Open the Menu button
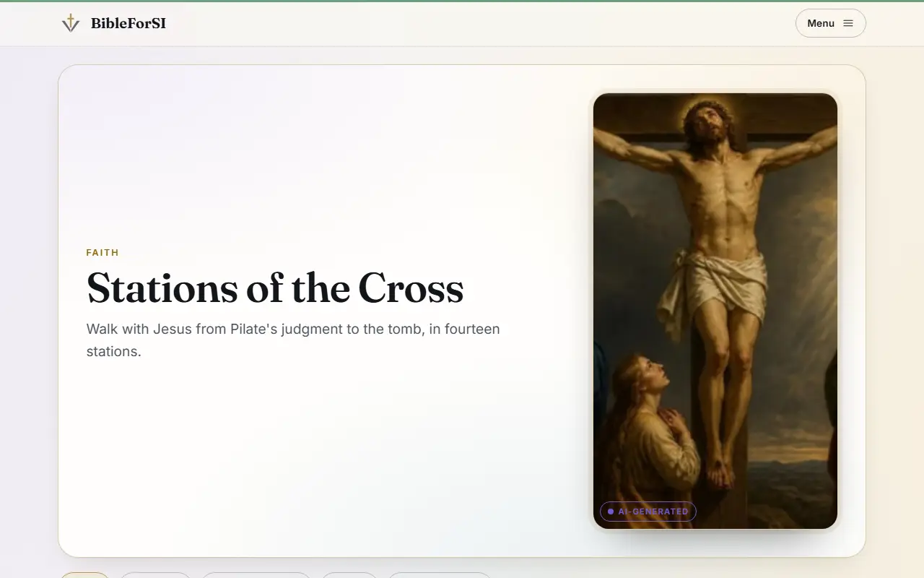 point(830,23)
